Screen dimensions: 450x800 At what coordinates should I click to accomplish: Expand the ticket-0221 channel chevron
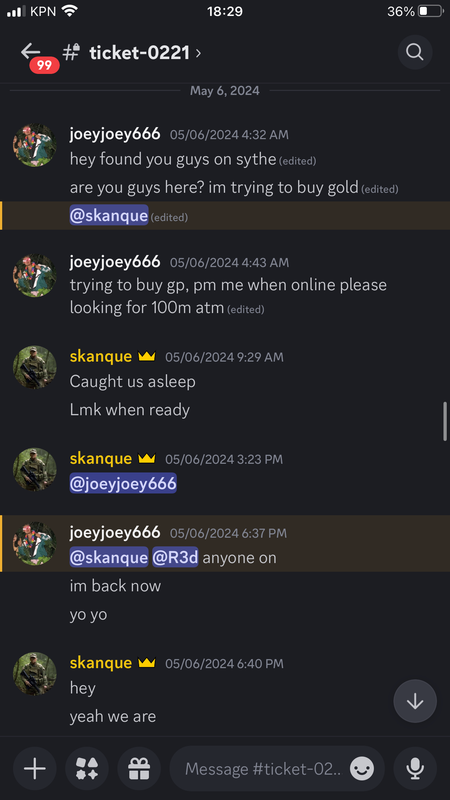pos(198,53)
